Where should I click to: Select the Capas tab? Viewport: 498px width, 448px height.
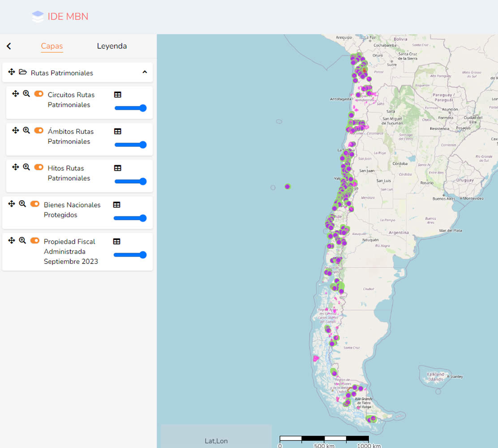click(52, 46)
